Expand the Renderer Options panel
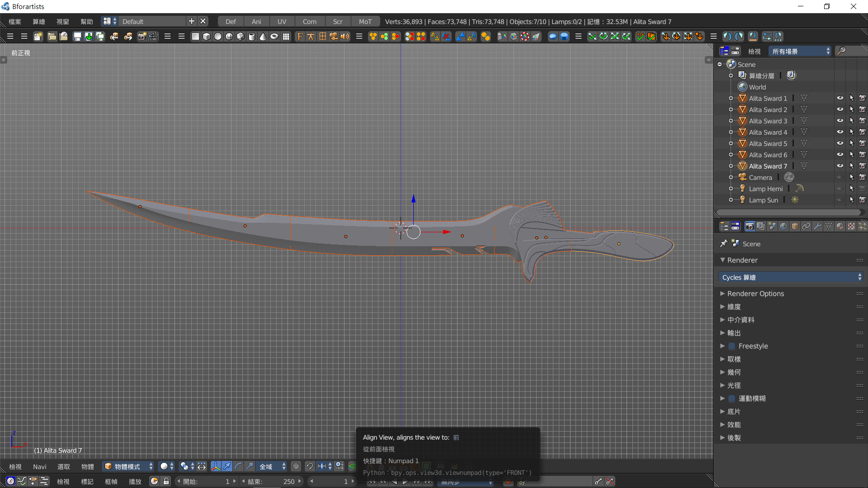Image resolution: width=868 pixels, height=488 pixels. pos(755,294)
